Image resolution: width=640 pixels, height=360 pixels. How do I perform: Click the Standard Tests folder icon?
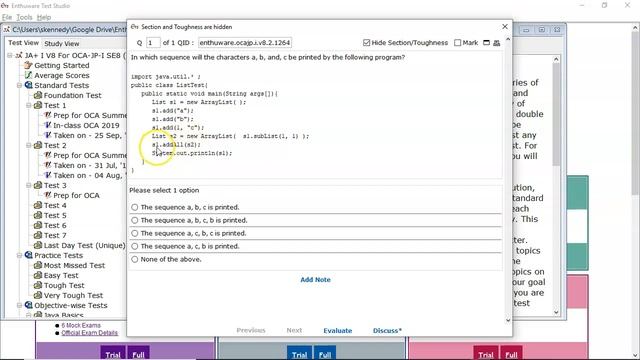click(28, 85)
